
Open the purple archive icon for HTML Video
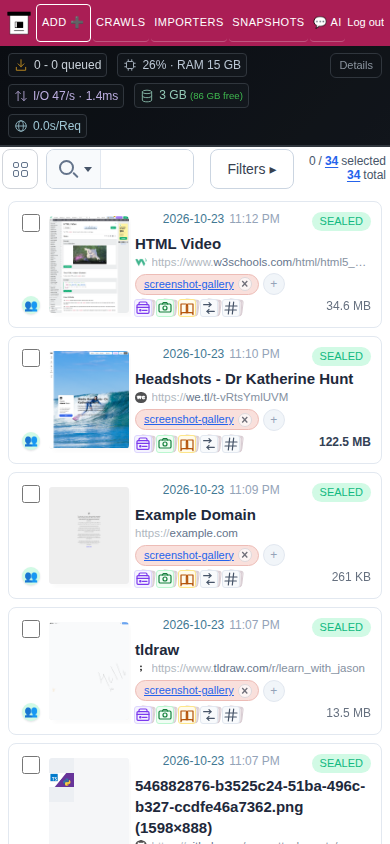143,308
